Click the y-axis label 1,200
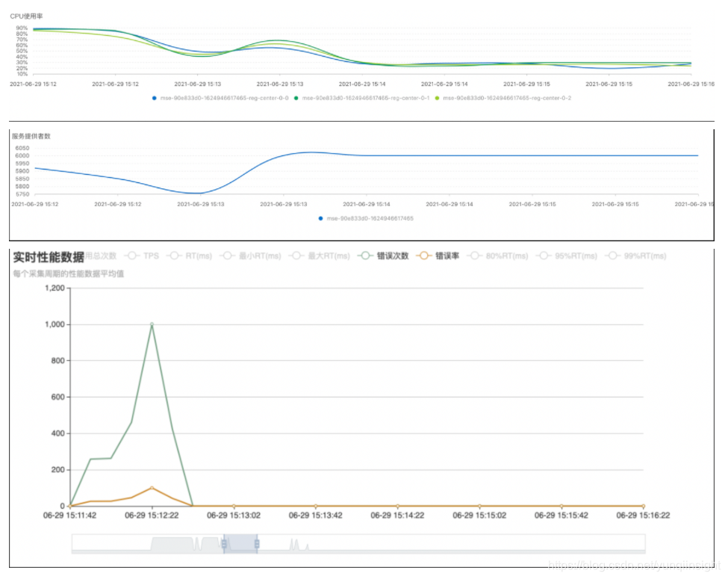 [x=55, y=288]
